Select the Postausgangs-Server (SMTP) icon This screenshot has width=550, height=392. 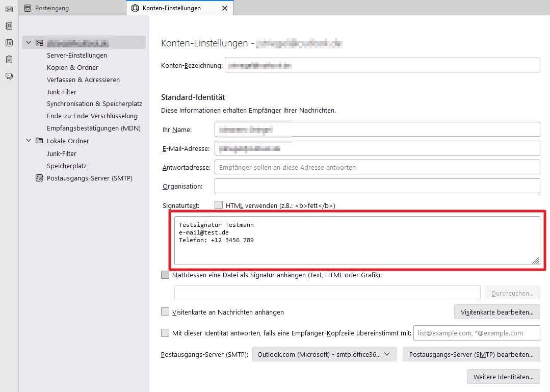coord(39,178)
